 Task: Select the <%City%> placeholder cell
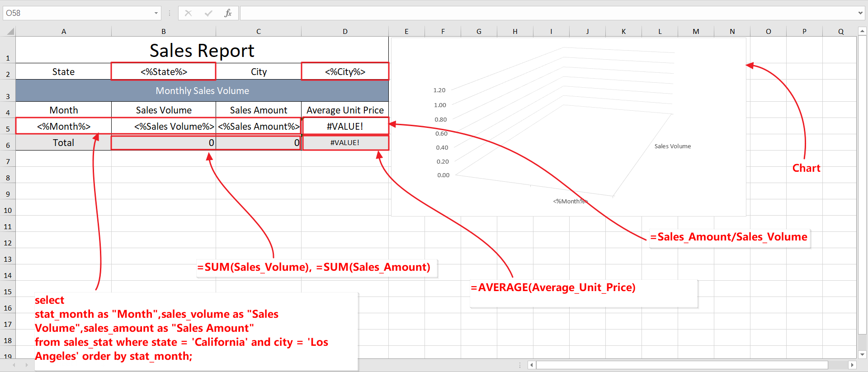pos(345,71)
